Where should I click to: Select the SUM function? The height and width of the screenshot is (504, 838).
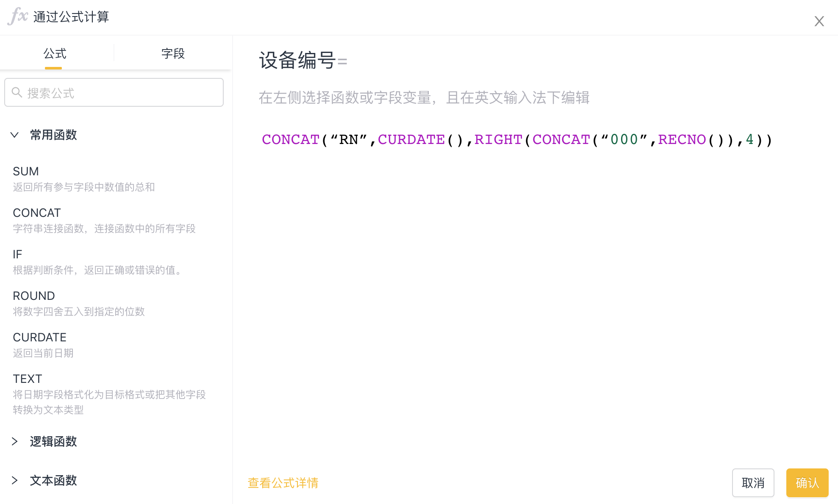click(x=26, y=172)
